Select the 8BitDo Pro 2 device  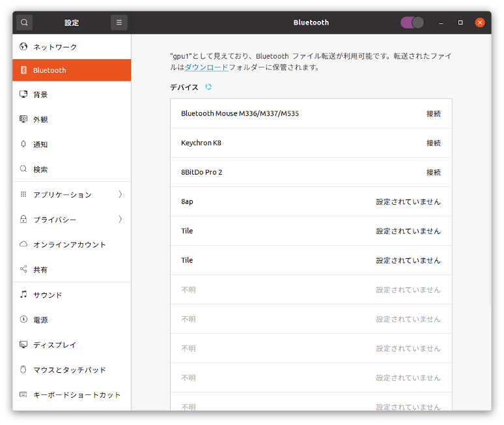[x=311, y=172]
